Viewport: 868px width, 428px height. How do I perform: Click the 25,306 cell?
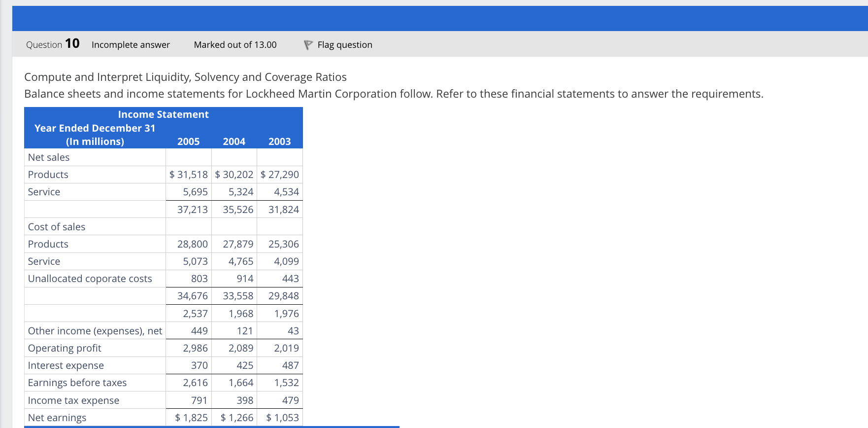[280, 244]
